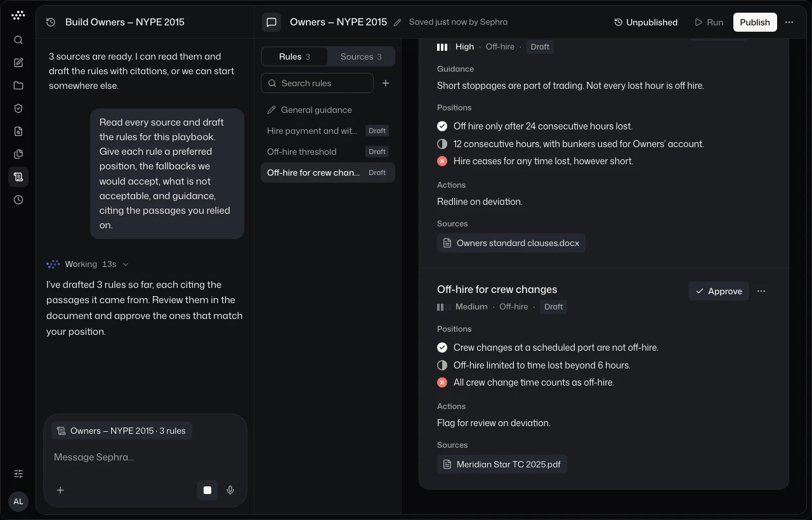Click the shield icon in the sidebar
The height and width of the screenshot is (520, 812).
18,108
